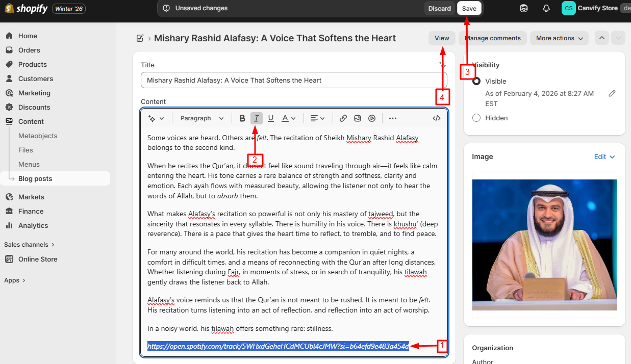
Task: Insert a link using the link icon
Action: [x=343, y=118]
